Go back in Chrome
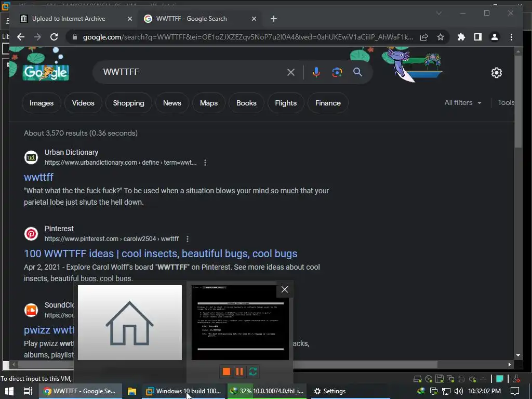The width and height of the screenshot is (532, 399). point(21,37)
